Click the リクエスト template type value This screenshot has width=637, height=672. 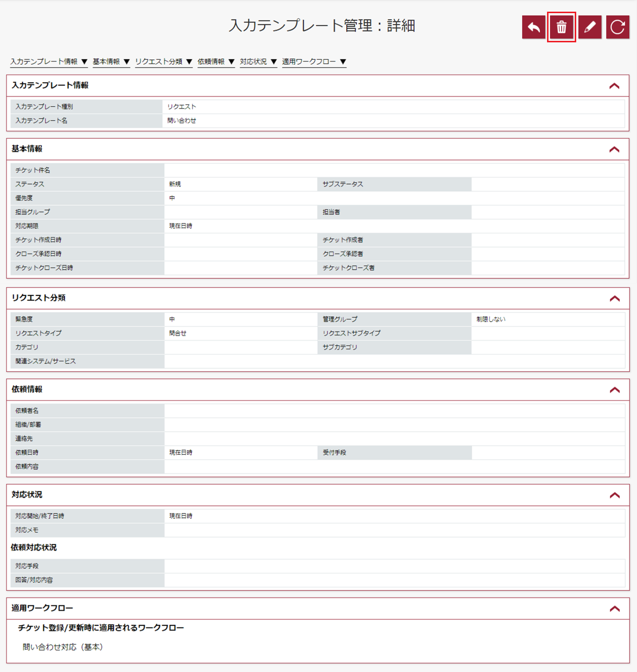click(x=181, y=107)
